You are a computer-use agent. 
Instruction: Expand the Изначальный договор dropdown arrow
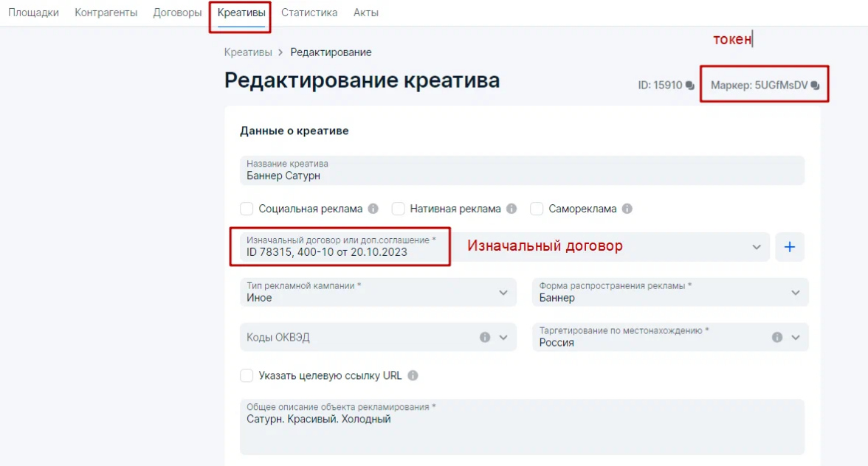click(x=757, y=247)
